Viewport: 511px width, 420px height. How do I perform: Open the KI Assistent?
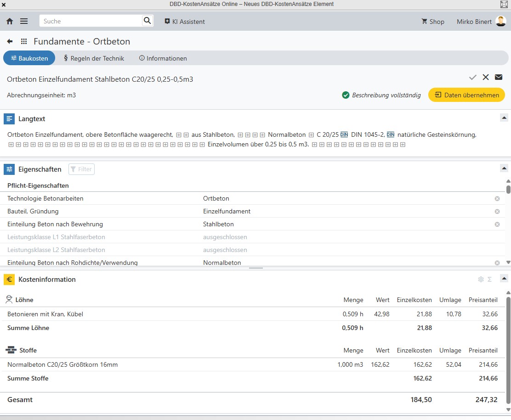click(185, 22)
